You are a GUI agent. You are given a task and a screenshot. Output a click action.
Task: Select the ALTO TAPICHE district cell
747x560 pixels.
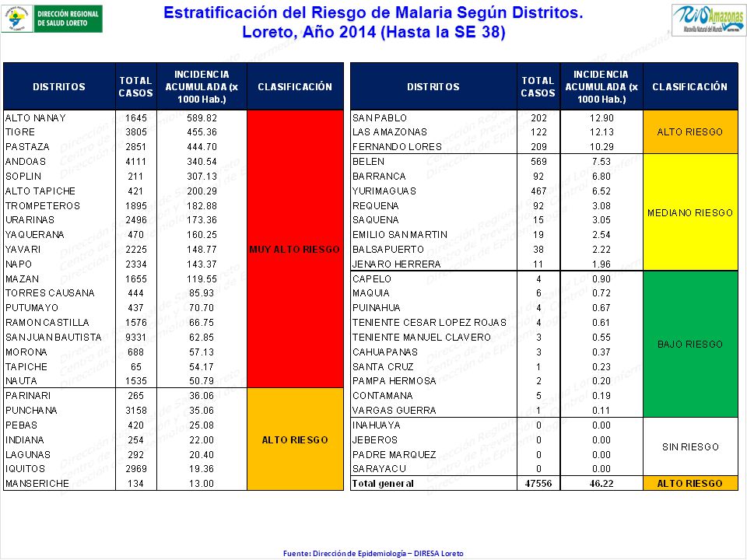coord(60,191)
